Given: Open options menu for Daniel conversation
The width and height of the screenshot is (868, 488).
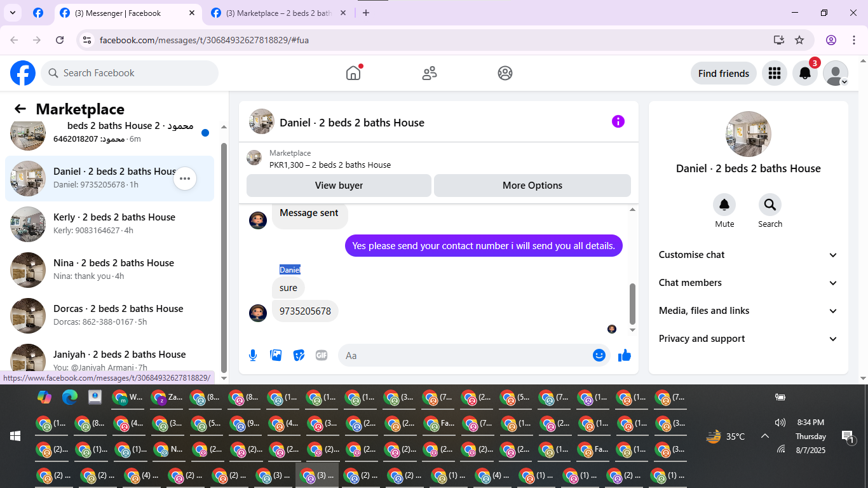Looking at the screenshot, I should point(185,179).
